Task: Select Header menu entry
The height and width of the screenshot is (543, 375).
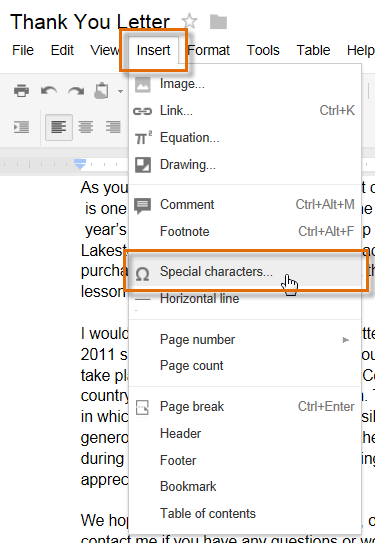Action: coord(245,434)
